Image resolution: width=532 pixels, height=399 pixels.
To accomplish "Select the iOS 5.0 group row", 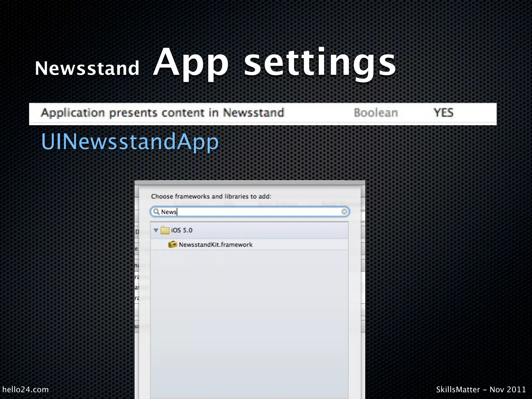I will [x=249, y=230].
